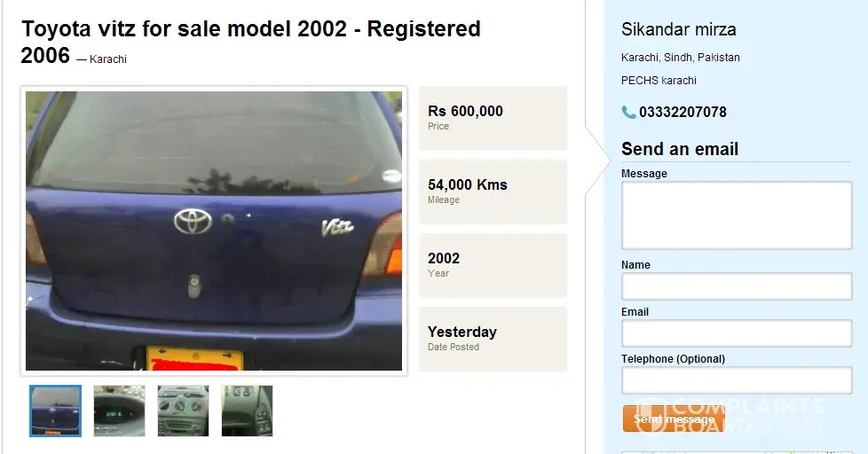Select the rear view car thumbnail
The width and height of the screenshot is (868, 454).
click(x=55, y=411)
